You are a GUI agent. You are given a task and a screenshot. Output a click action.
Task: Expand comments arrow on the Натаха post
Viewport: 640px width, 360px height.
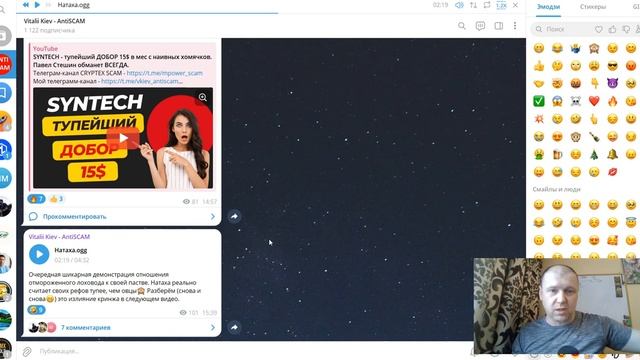(213, 327)
